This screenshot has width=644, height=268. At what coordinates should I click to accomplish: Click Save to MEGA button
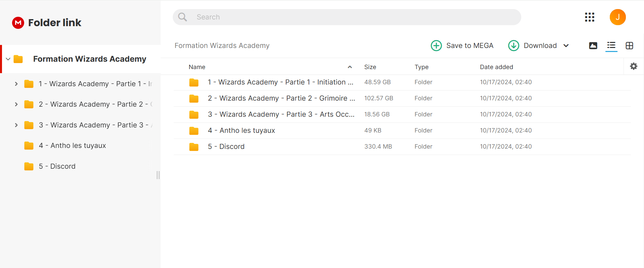pos(462,46)
